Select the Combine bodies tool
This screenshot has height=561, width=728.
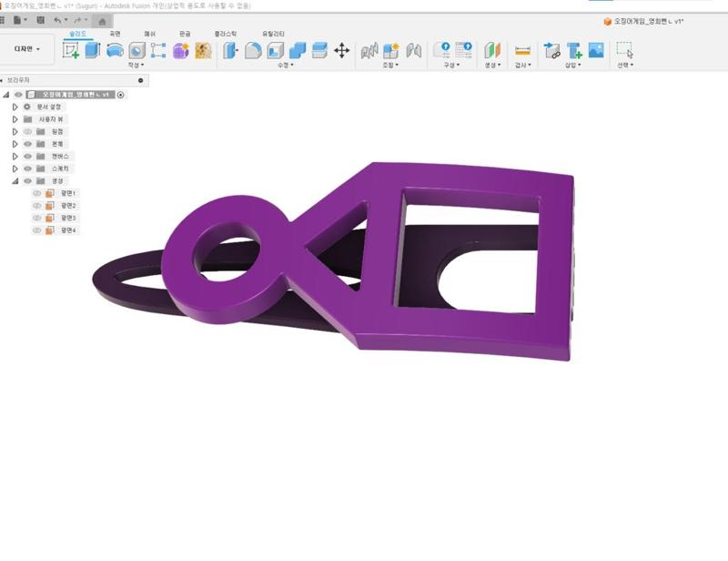click(x=298, y=50)
